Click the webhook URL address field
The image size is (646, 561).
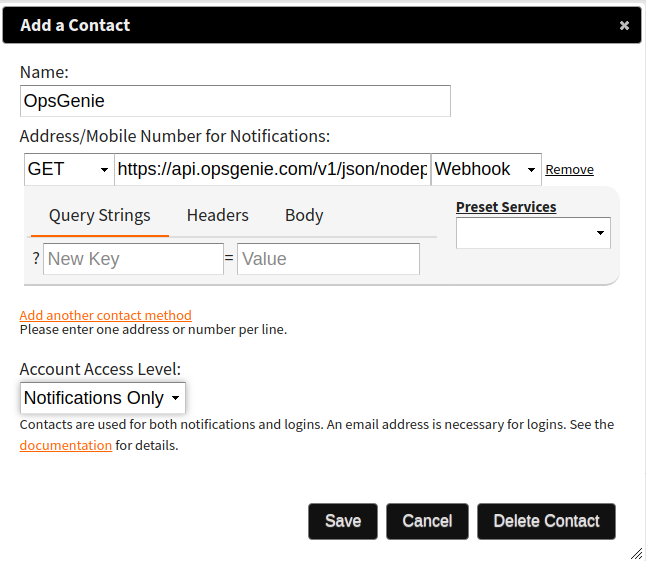pos(272,170)
